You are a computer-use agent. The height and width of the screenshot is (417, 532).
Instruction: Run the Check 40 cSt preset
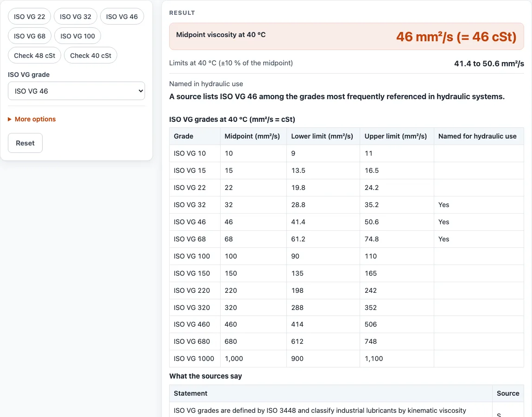(x=90, y=55)
